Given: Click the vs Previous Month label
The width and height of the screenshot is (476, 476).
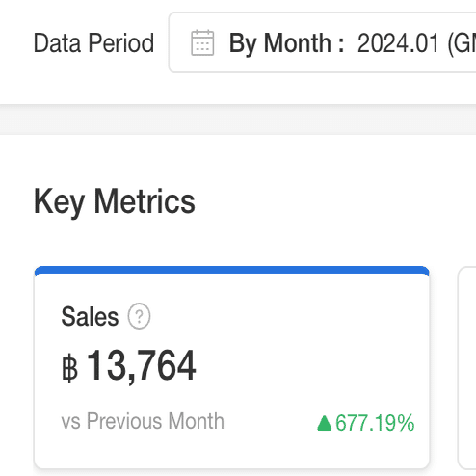Looking at the screenshot, I should [x=143, y=421].
